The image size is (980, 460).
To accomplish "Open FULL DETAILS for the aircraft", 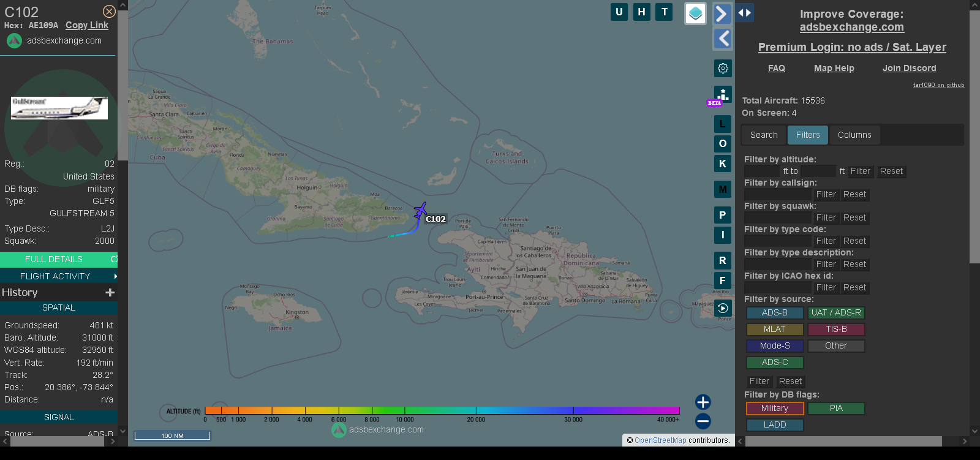I will [x=59, y=259].
